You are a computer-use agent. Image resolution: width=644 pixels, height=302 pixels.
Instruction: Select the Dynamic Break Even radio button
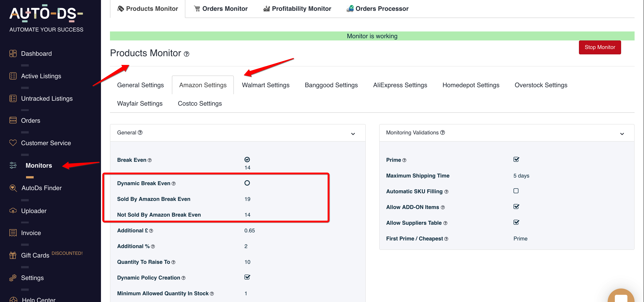point(247,183)
